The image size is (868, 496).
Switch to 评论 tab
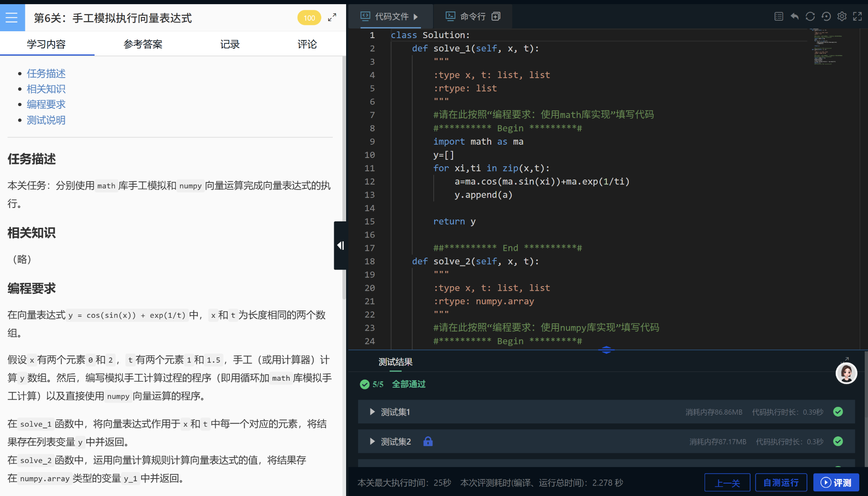(307, 44)
